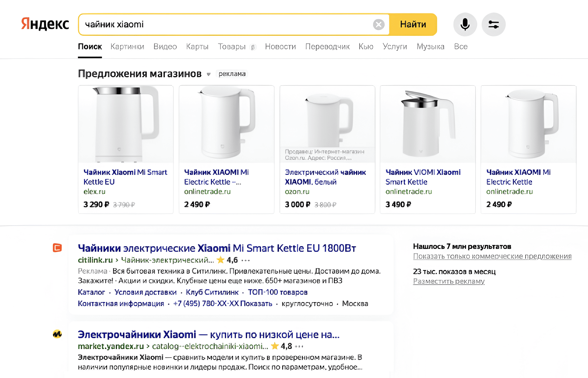This screenshot has width=588, height=378.
Task: Click the Разместить рекламу link
Action: (449, 281)
